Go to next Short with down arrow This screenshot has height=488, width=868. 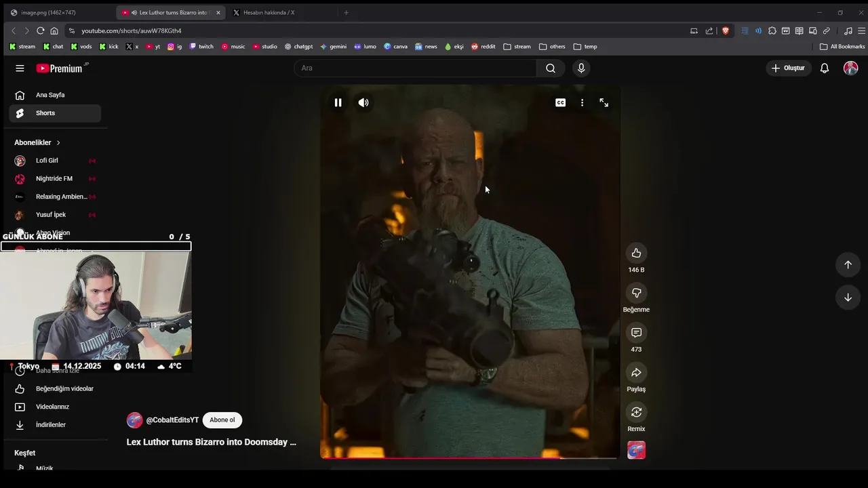click(848, 298)
